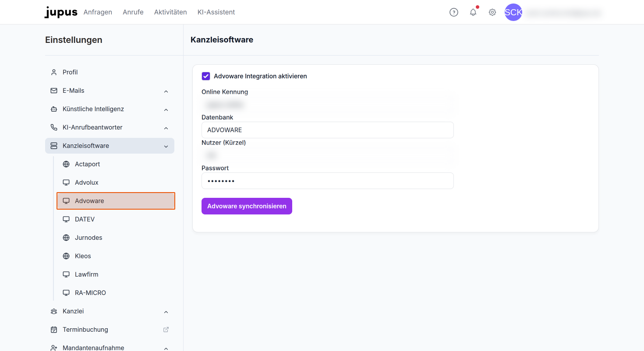The width and height of the screenshot is (644, 351).
Task: Expand Künstliche Intelligenz section chevron
Action: (166, 109)
